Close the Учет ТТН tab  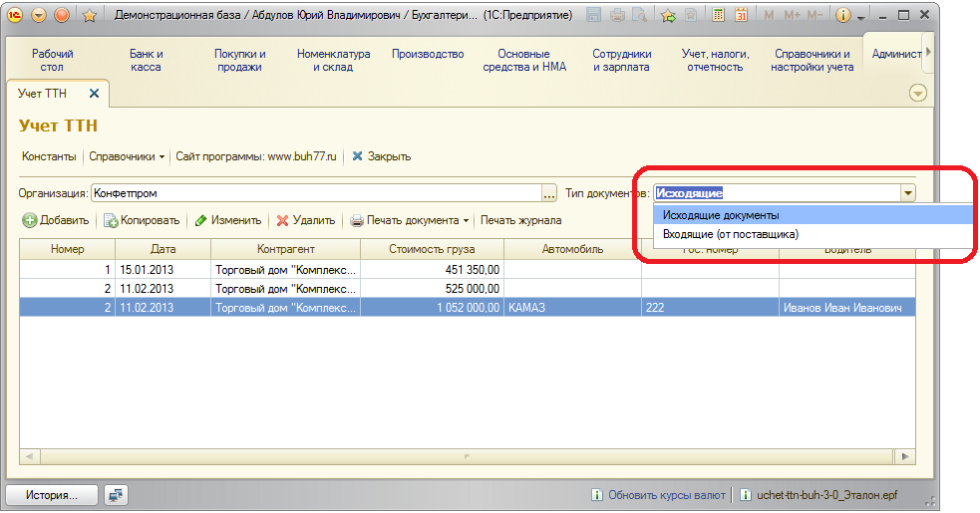95,94
